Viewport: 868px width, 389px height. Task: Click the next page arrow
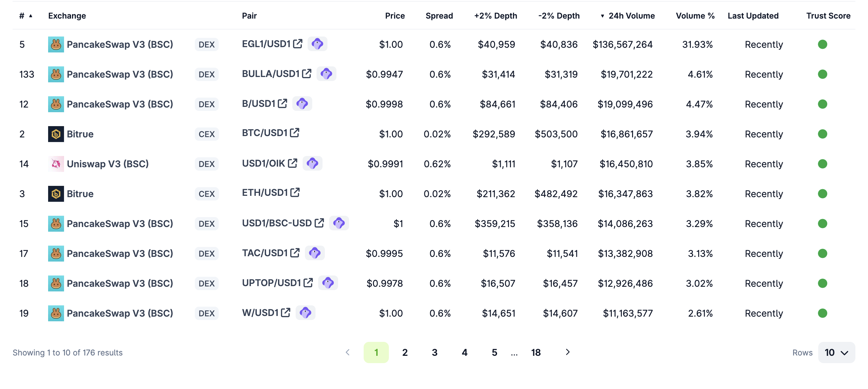(568, 352)
